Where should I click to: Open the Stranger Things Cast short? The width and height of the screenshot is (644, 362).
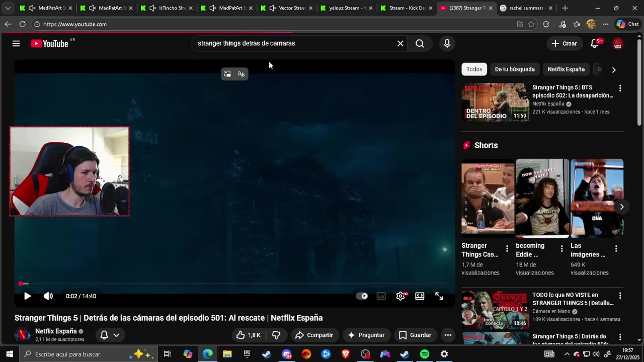488,198
